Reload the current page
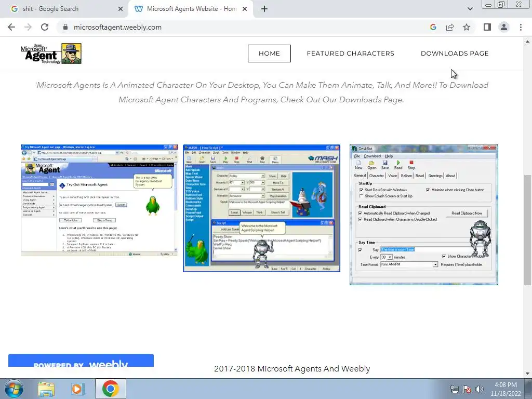 [45, 27]
